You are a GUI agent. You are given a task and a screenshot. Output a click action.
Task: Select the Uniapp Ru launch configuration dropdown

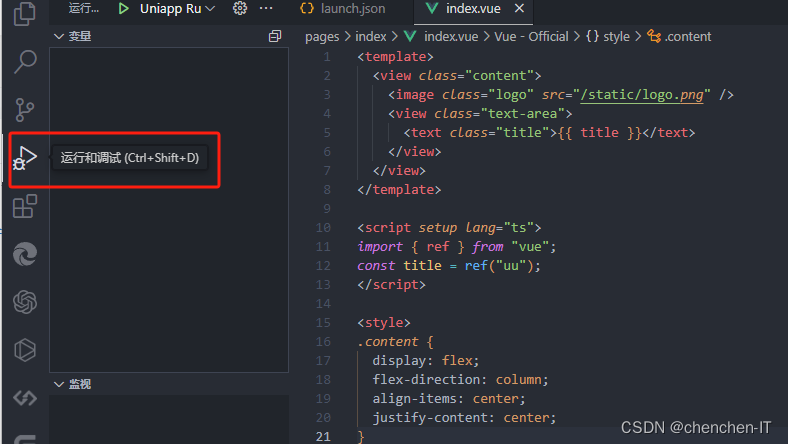(x=177, y=9)
